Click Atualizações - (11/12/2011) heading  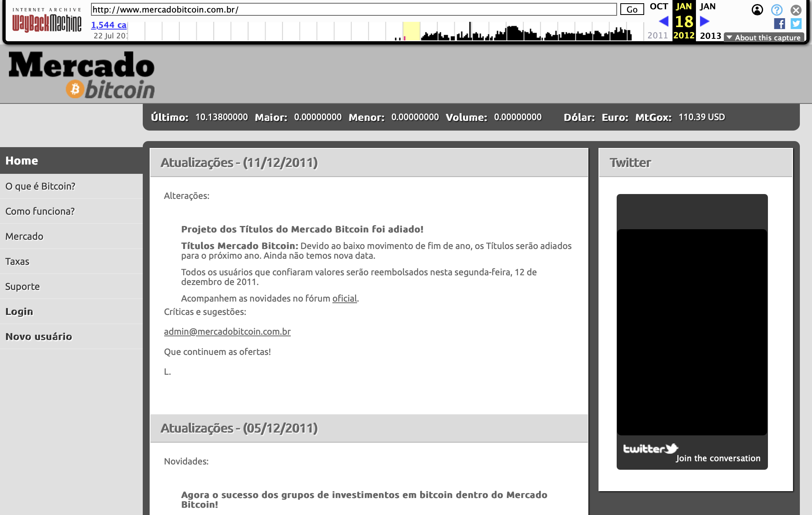click(x=239, y=163)
